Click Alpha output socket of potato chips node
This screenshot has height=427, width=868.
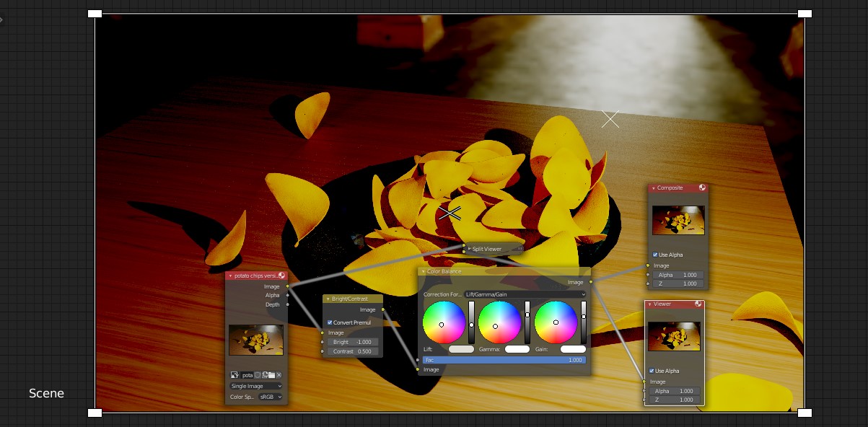pos(288,296)
